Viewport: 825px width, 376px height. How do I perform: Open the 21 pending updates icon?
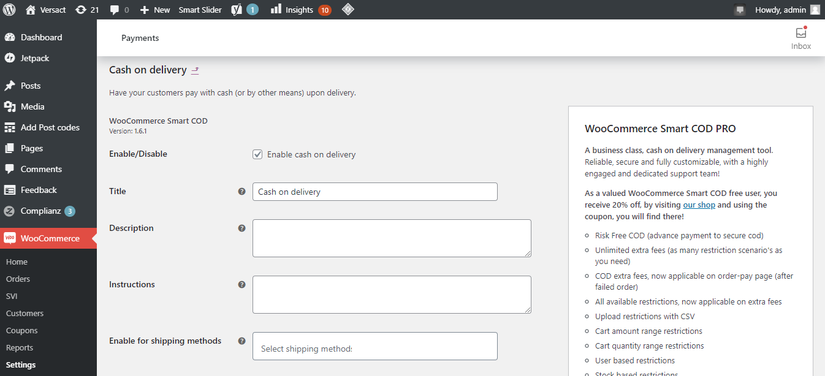point(87,9)
